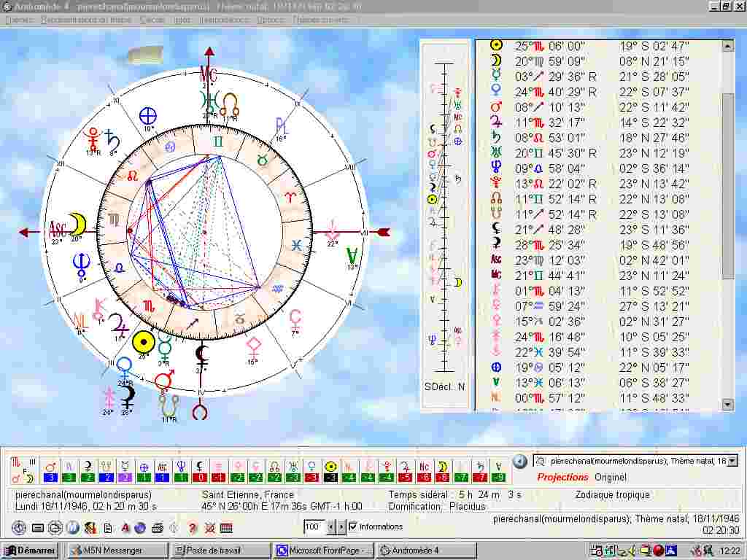Image resolution: width=747 pixels, height=560 pixels.
Task: Select the Part of Fortune cell in strip
Action: (x=144, y=471)
